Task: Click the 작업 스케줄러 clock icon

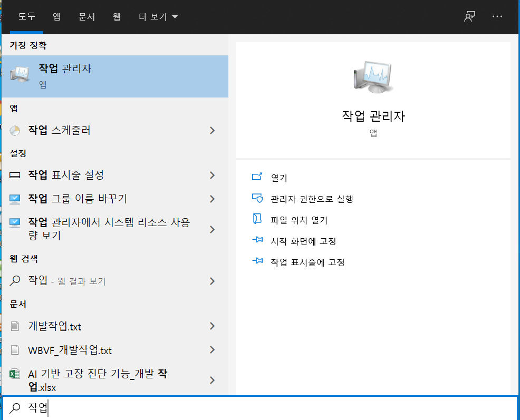Action: [15, 131]
